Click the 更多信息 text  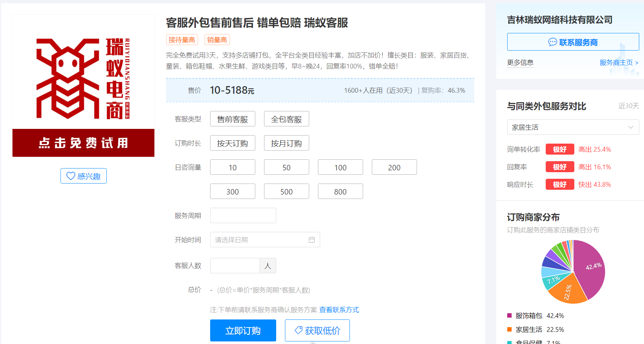click(520, 63)
